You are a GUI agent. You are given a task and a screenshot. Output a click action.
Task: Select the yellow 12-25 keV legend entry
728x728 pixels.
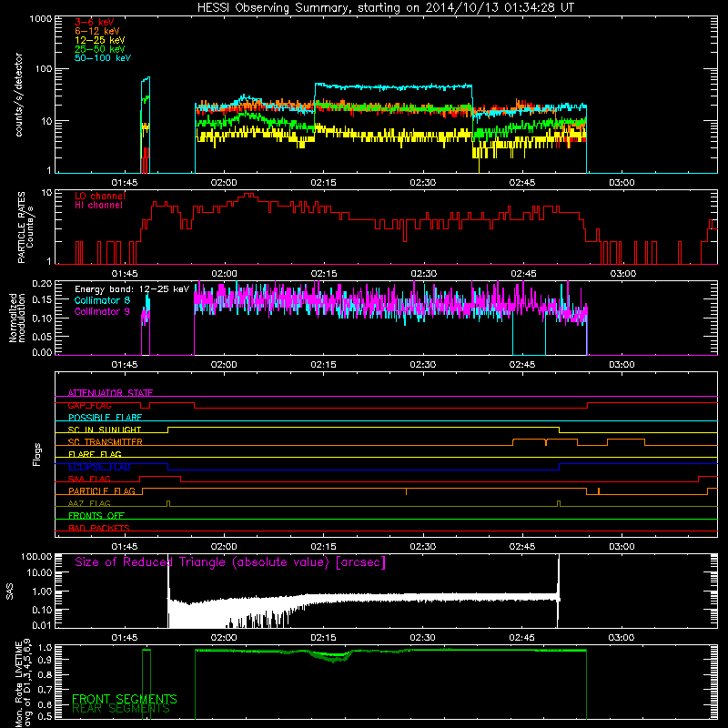100,40
